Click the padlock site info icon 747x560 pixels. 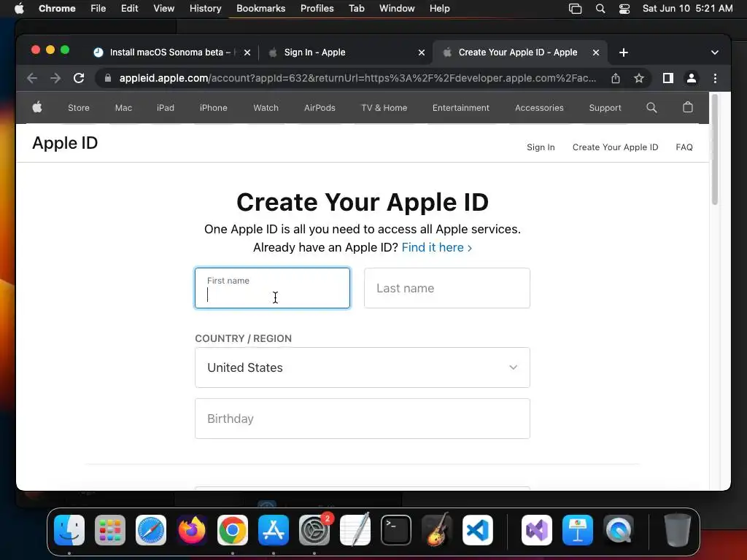click(x=108, y=78)
